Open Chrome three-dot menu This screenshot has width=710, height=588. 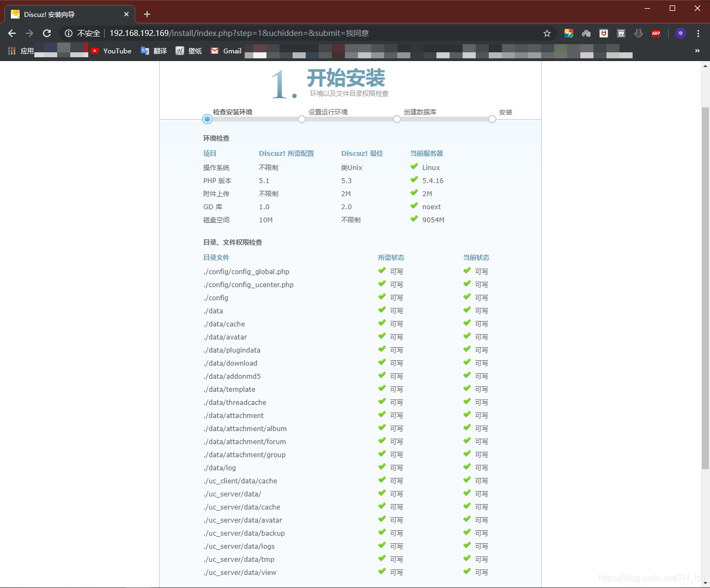pyautogui.click(x=698, y=33)
